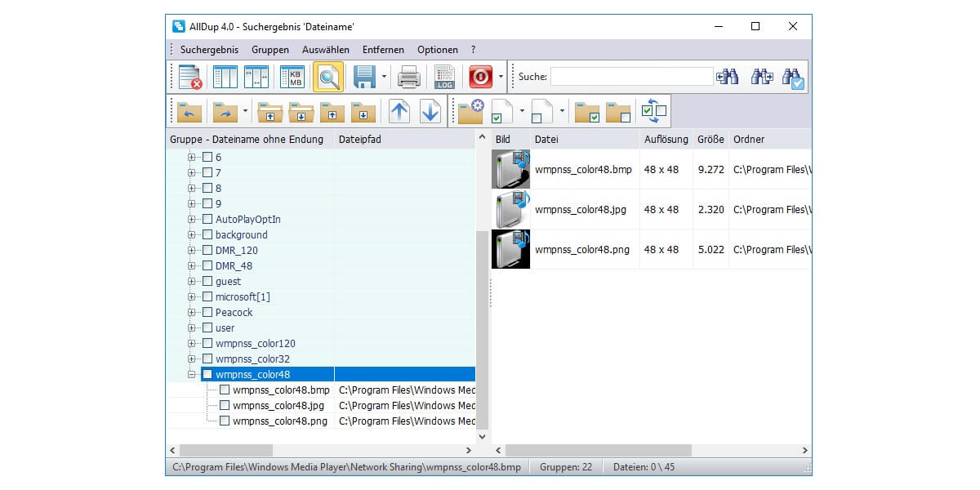980x490 pixels.
Task: Click the invert selection icon
Action: (655, 111)
